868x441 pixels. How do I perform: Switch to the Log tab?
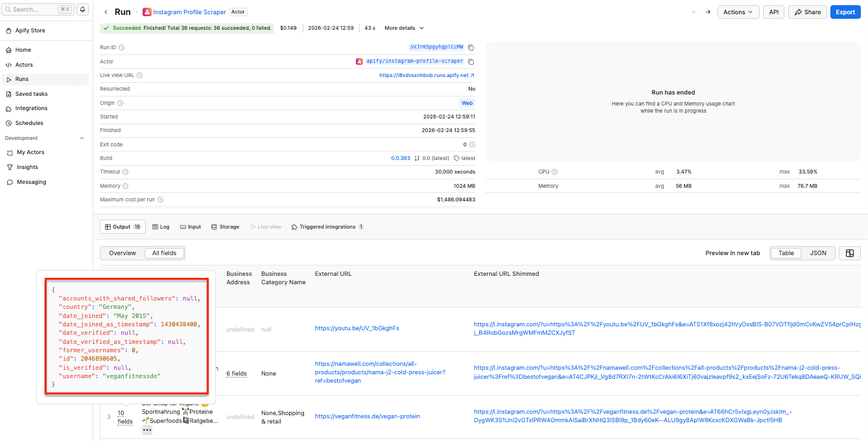click(x=161, y=227)
